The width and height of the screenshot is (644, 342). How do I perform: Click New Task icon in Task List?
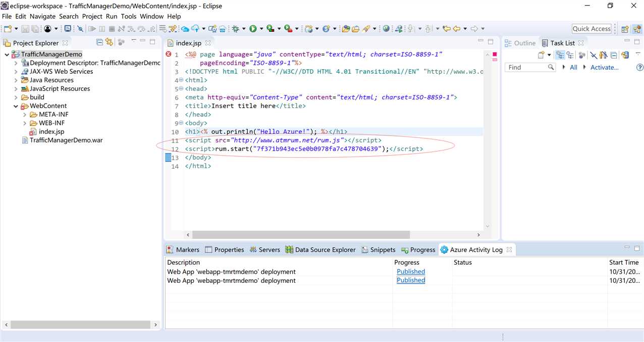click(540, 55)
